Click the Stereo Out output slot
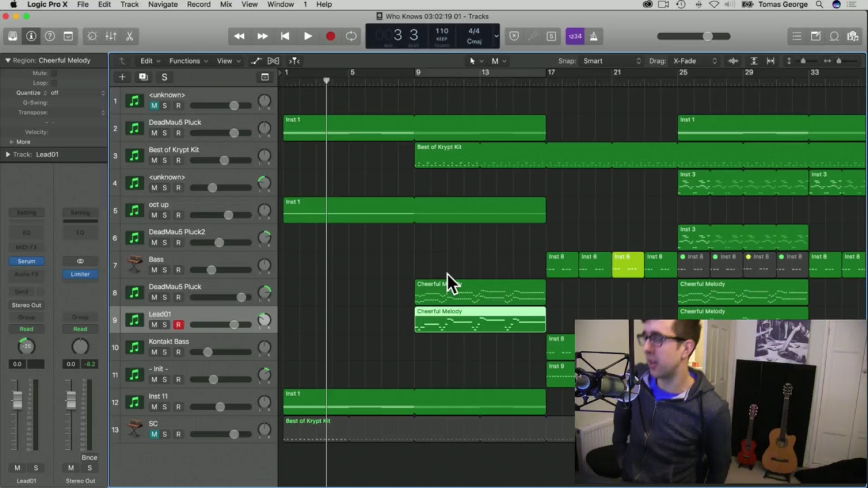This screenshot has width=868, height=488. [x=26, y=305]
